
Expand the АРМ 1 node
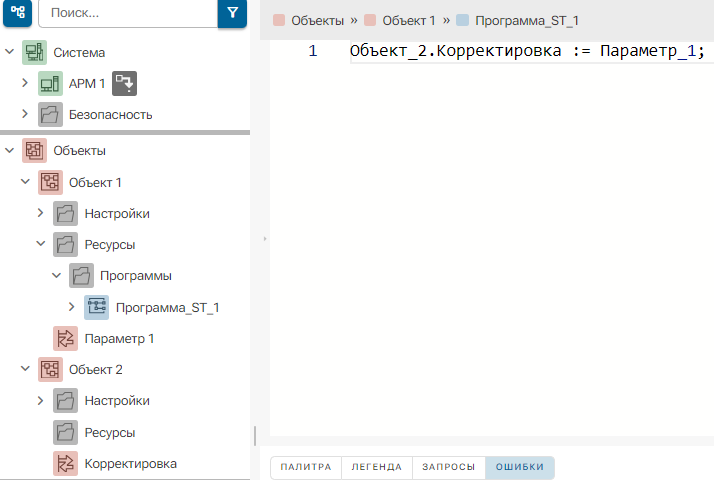pyautogui.click(x=25, y=83)
